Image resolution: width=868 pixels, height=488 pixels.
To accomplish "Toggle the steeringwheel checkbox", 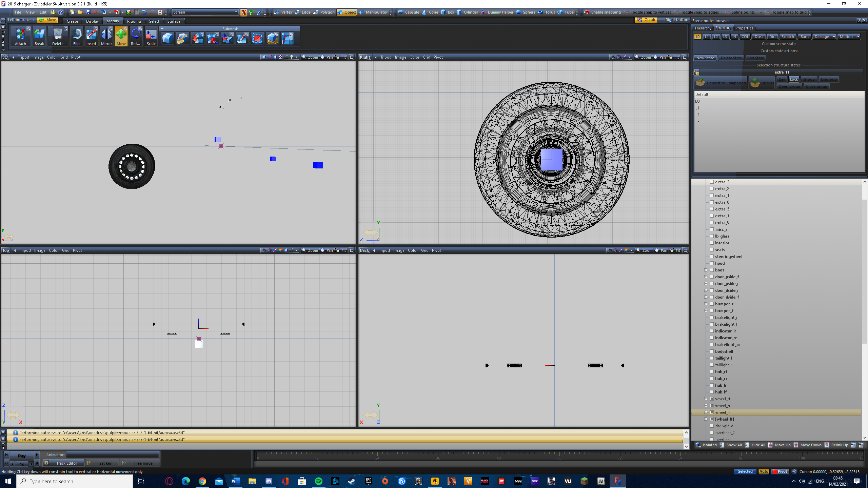I will coord(712,257).
